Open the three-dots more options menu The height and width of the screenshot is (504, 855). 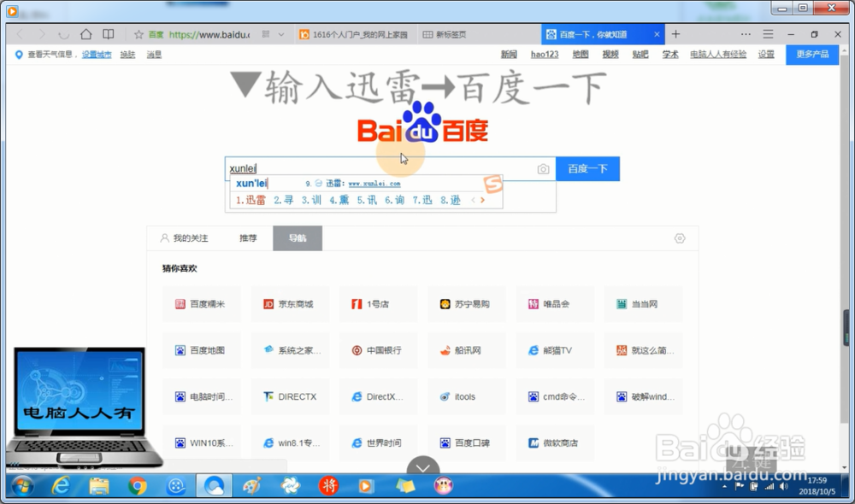[x=746, y=34]
